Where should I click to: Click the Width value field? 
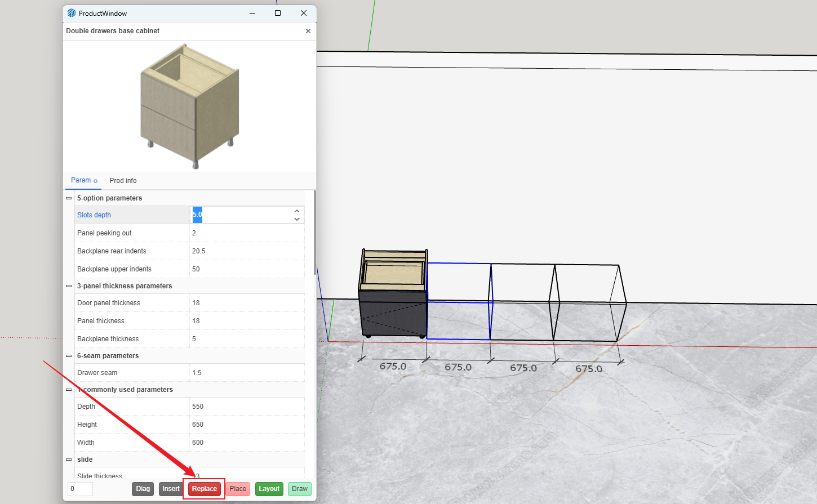(247, 443)
